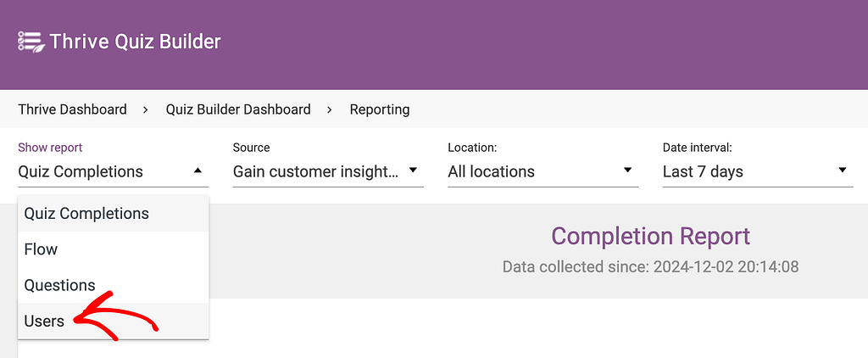Collapse the Show report dropdown
Viewport: 868px width, 358px height.
(114, 172)
